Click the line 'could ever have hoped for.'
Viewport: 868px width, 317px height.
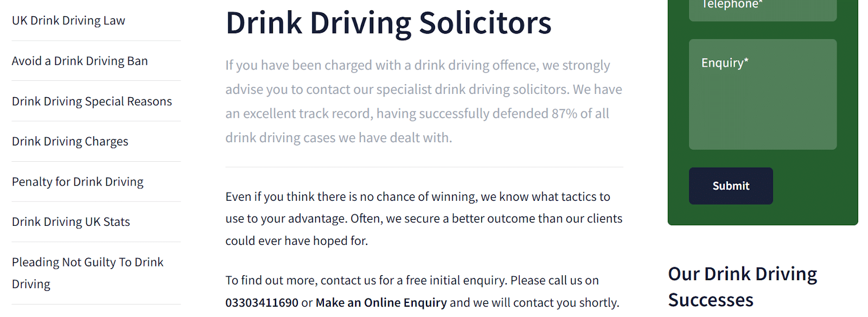pos(297,241)
